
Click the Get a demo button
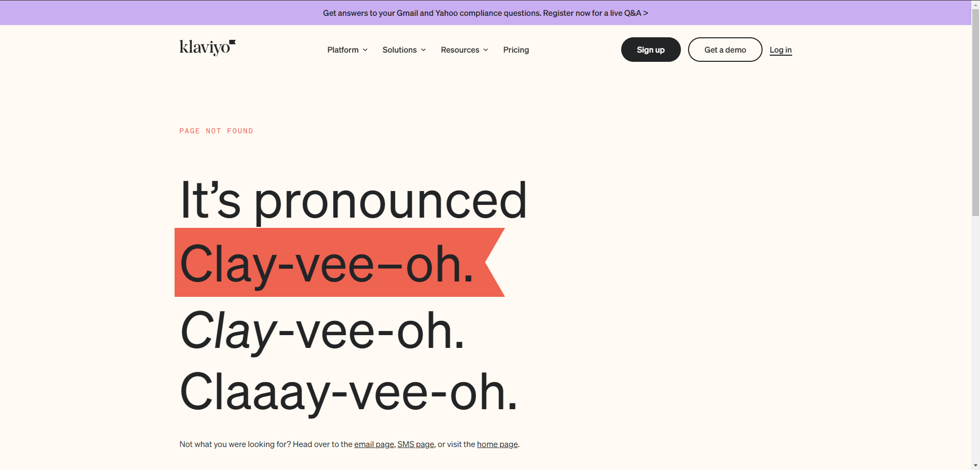click(x=725, y=50)
